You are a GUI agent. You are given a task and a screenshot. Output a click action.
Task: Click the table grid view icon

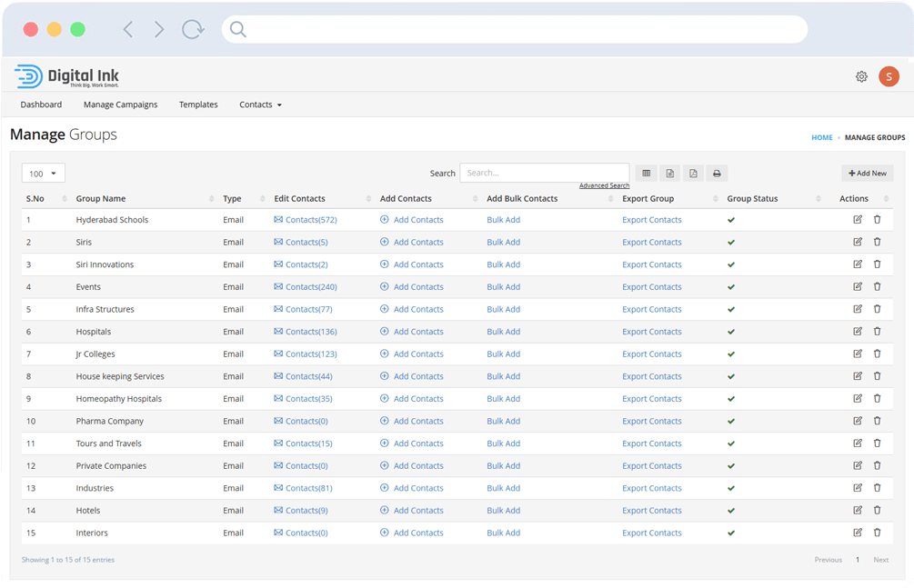pyautogui.click(x=646, y=174)
